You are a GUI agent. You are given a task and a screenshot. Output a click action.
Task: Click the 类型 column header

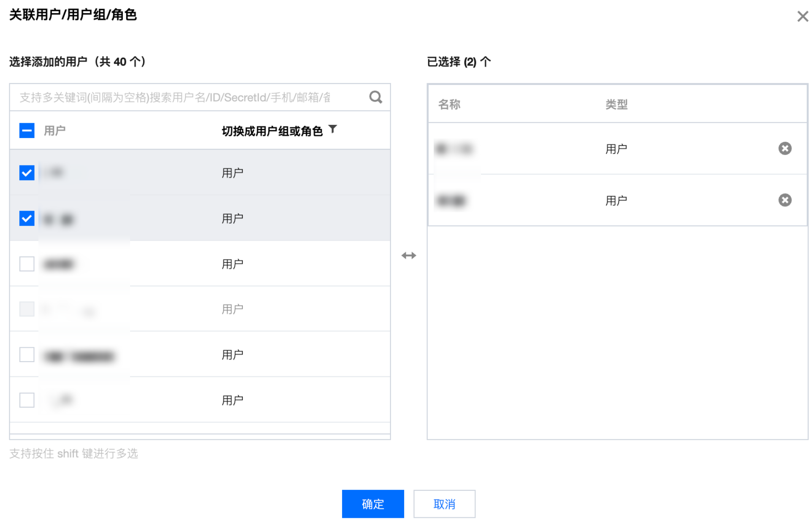point(616,104)
